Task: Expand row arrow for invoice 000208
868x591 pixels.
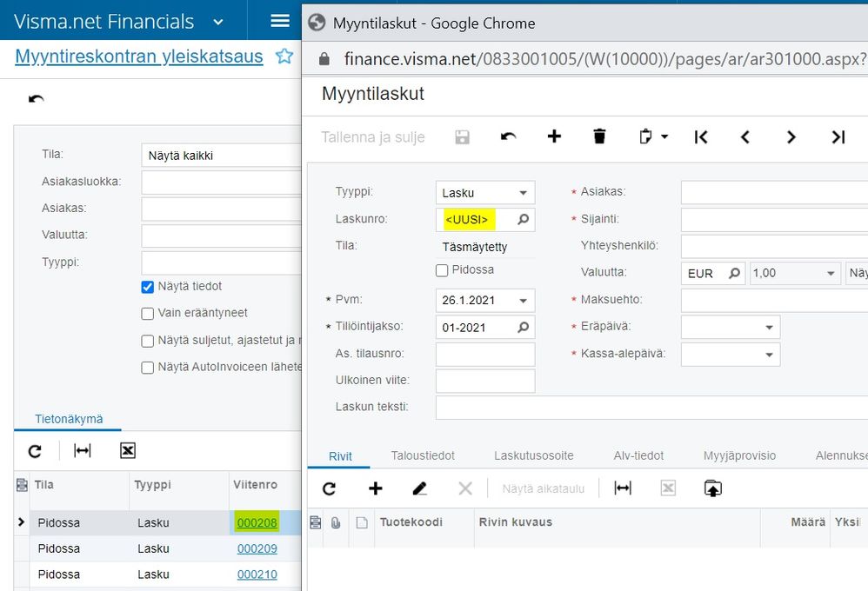Action: tap(21, 521)
